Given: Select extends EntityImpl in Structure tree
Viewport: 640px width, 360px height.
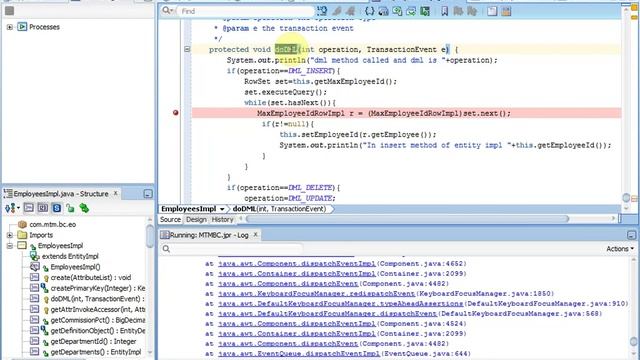Looking at the screenshot, I should (70, 256).
